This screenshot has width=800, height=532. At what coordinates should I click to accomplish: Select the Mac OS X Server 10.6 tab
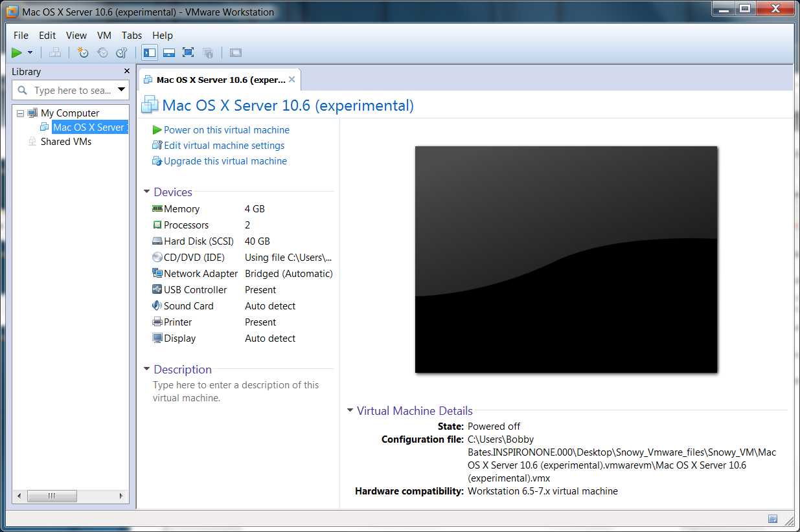221,80
